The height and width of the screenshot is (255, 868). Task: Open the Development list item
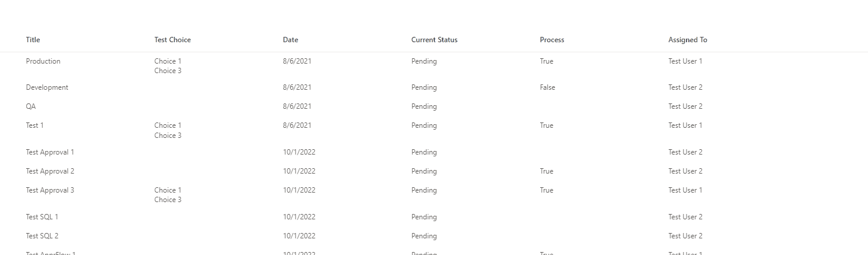[47, 87]
